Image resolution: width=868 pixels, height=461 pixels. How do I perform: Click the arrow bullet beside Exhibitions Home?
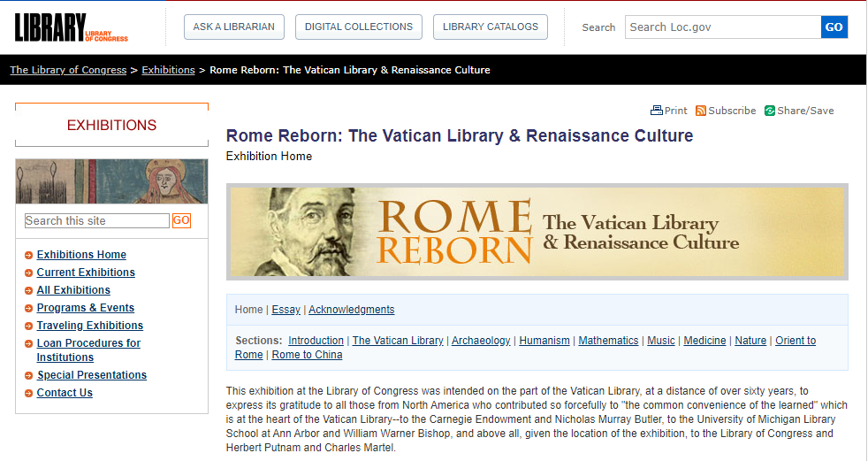point(29,256)
